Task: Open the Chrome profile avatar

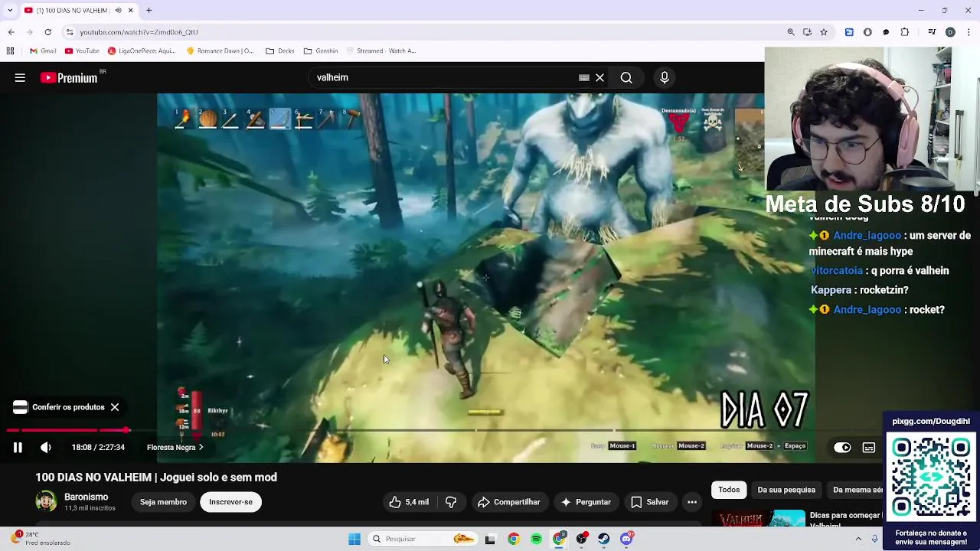Action: click(950, 32)
